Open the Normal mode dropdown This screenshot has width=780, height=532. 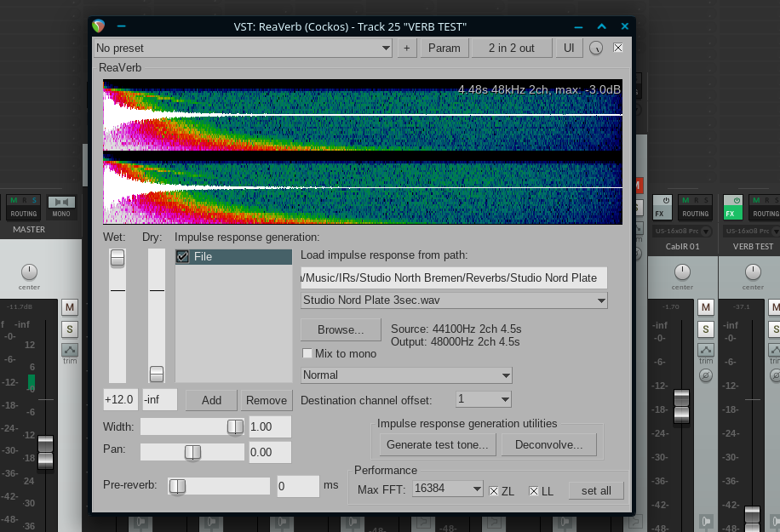(406, 375)
